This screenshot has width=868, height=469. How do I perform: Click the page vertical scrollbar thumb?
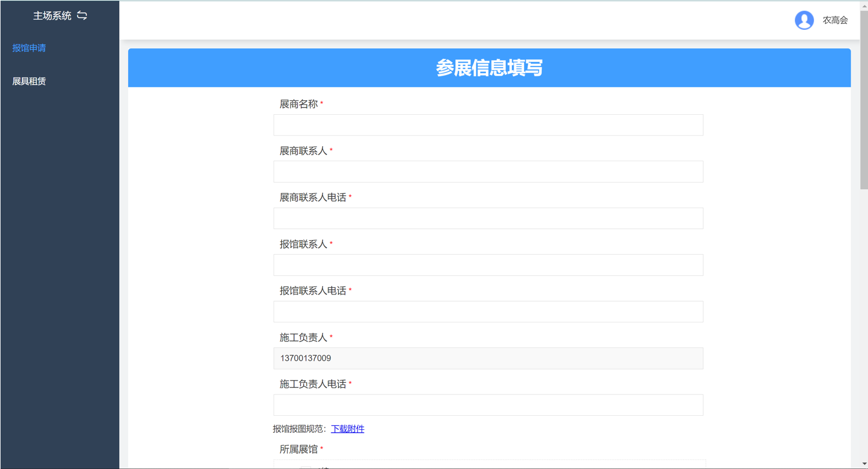coord(864,100)
